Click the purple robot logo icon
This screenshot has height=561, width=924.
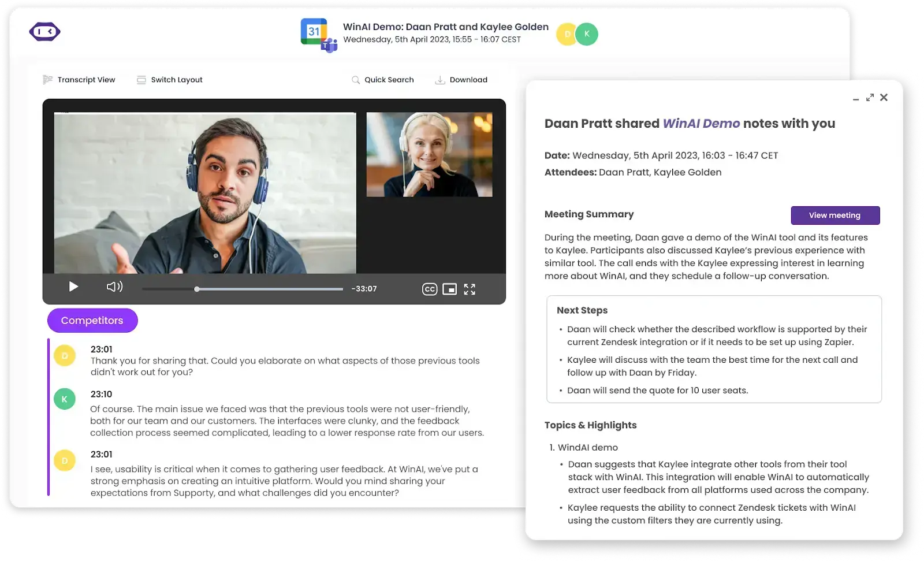pos(45,31)
